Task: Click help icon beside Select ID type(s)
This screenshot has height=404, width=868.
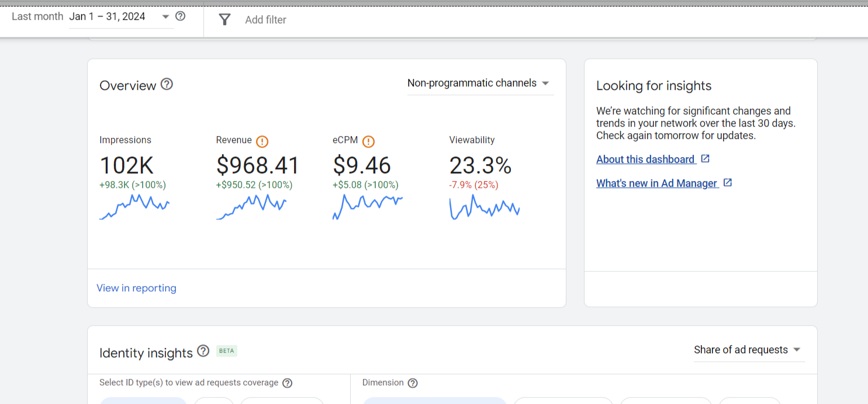Action: click(x=287, y=383)
